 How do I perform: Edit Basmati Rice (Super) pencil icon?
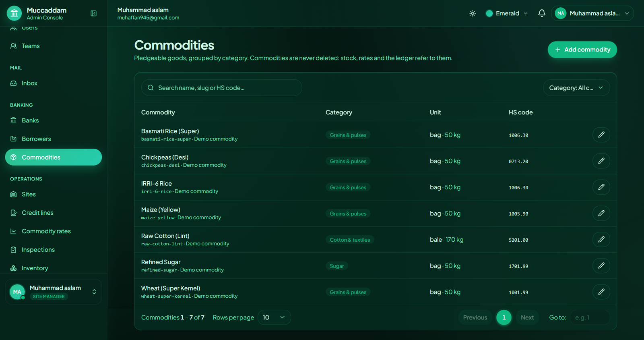[601, 135]
